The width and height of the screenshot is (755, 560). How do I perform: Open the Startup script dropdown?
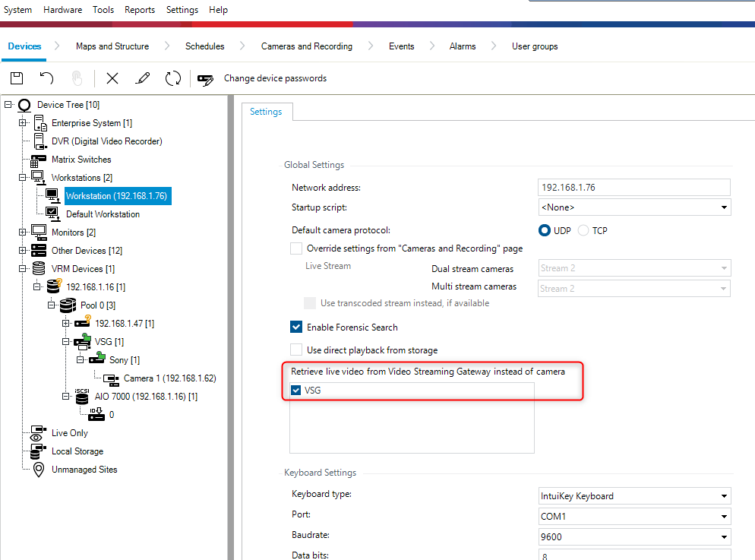point(633,207)
